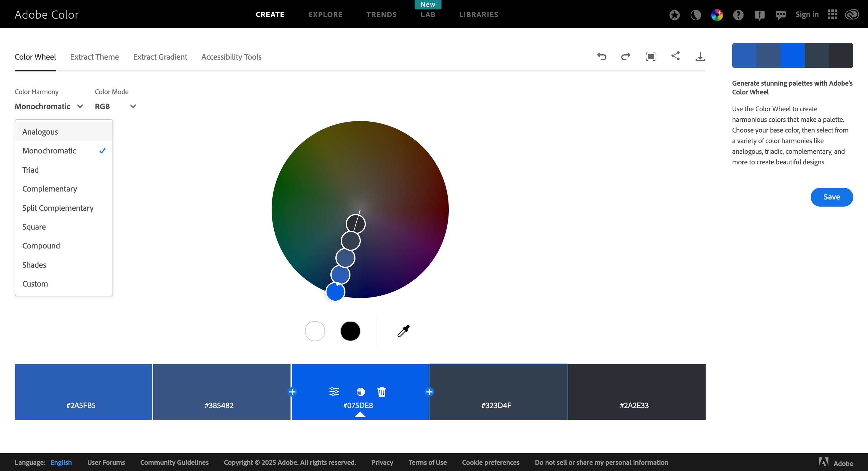This screenshot has width=868, height=471.
Task: Switch to the Color Wheel tab
Action: click(x=35, y=57)
